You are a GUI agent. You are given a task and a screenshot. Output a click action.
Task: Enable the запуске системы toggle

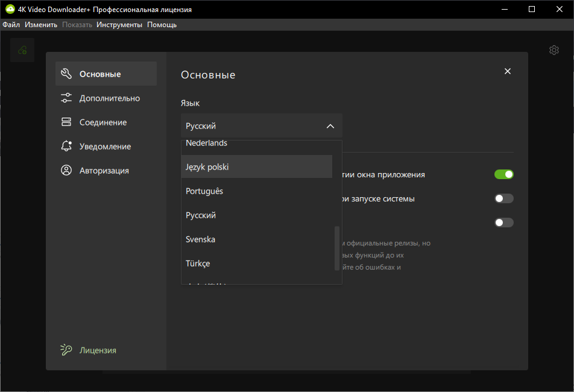point(503,198)
